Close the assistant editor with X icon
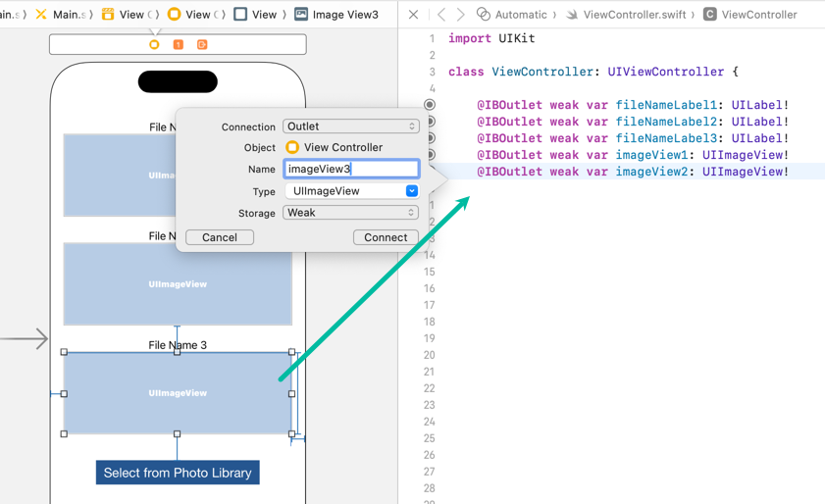 click(413, 15)
